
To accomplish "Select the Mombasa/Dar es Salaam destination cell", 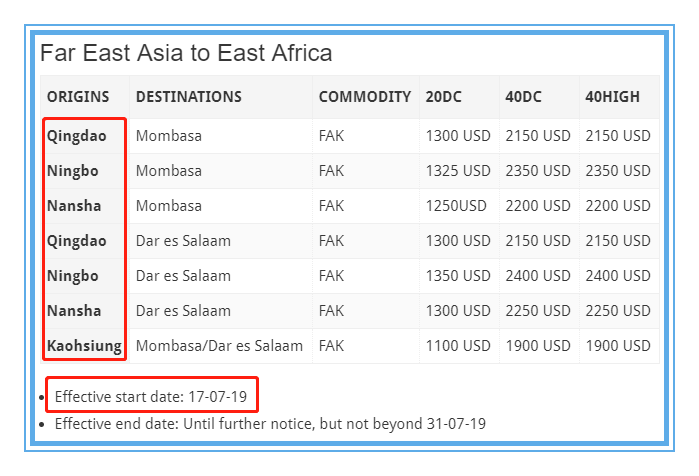I will (x=219, y=346).
